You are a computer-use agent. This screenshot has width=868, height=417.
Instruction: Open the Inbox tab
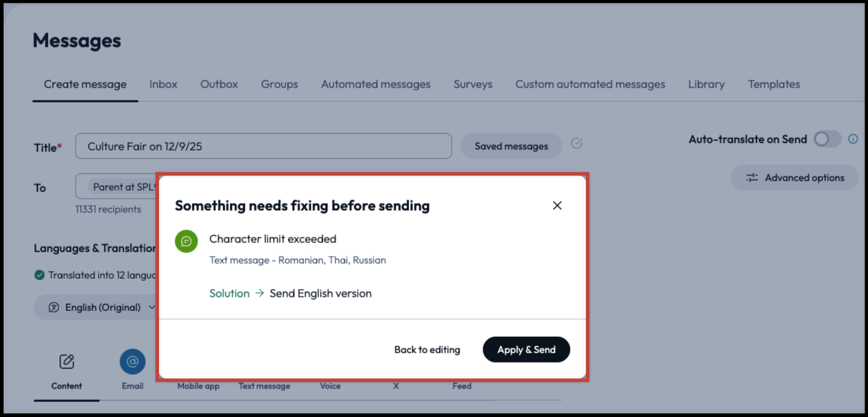point(163,84)
